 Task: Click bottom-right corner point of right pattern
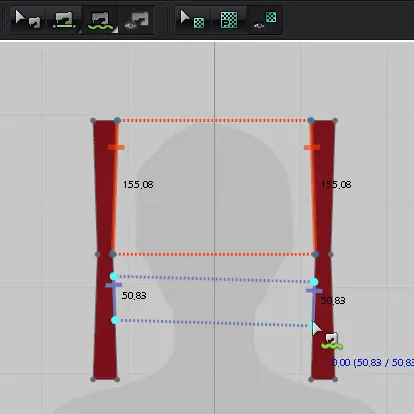(x=335, y=379)
